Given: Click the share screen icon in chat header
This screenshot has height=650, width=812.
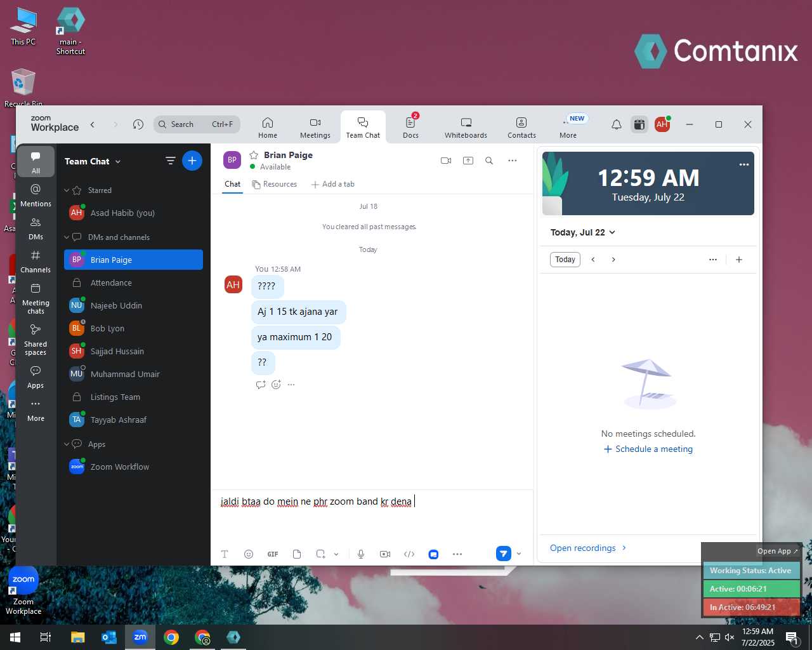Looking at the screenshot, I should pyautogui.click(x=468, y=161).
